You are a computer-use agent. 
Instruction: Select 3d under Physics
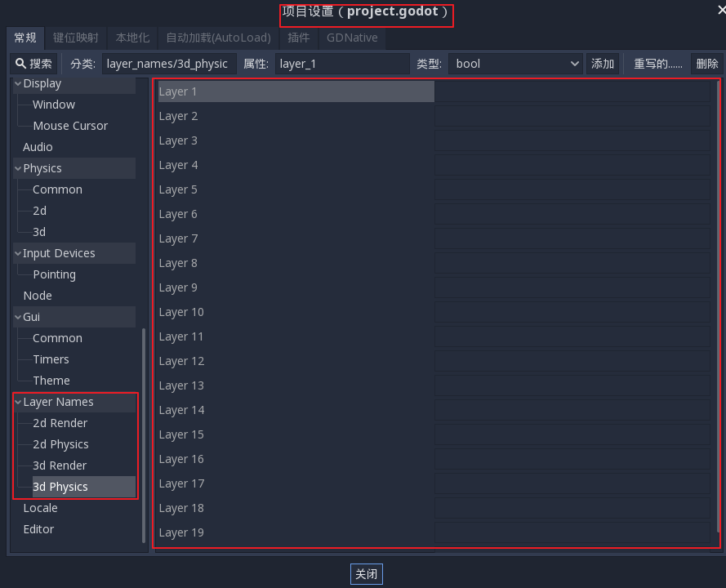pyautogui.click(x=39, y=232)
